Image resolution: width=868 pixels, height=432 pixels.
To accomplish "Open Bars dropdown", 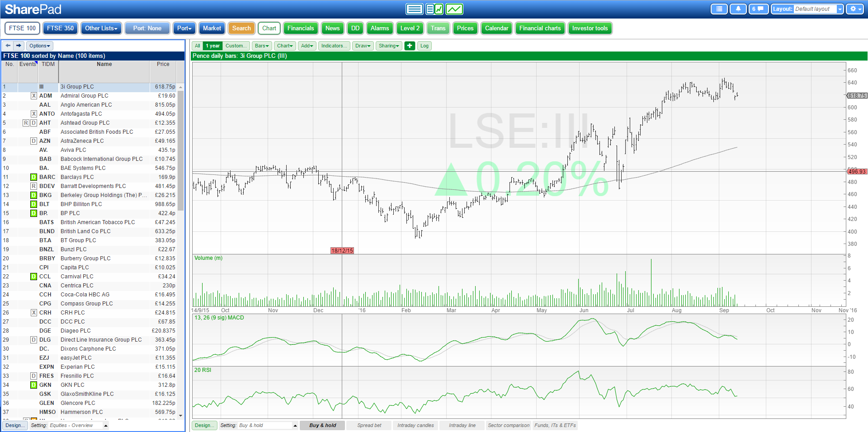I will click(262, 46).
